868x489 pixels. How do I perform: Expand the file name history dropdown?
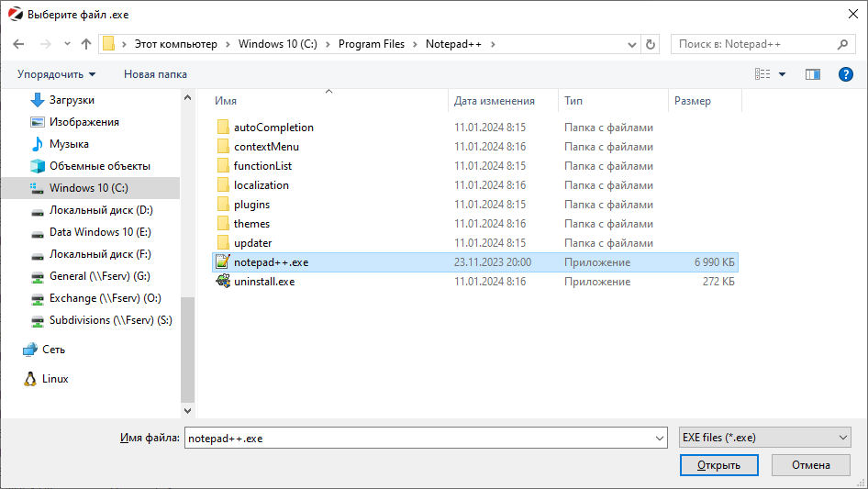click(x=659, y=439)
